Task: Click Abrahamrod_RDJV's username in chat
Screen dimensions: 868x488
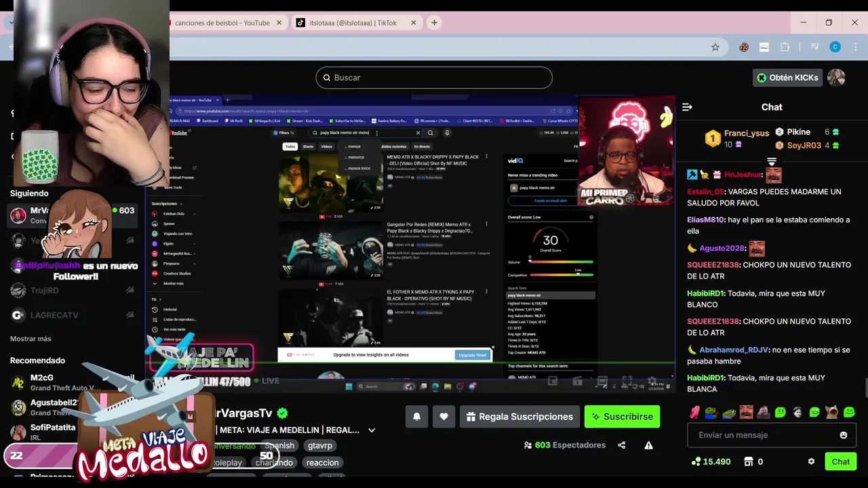Action: [734, 350]
